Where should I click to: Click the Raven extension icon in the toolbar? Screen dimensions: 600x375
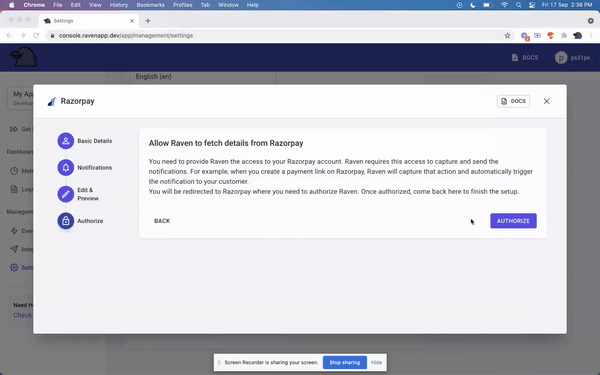point(577,36)
